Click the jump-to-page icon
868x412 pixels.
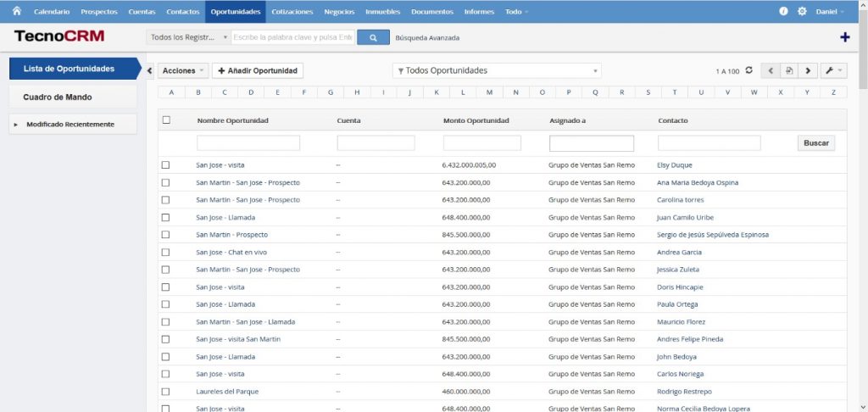click(789, 70)
